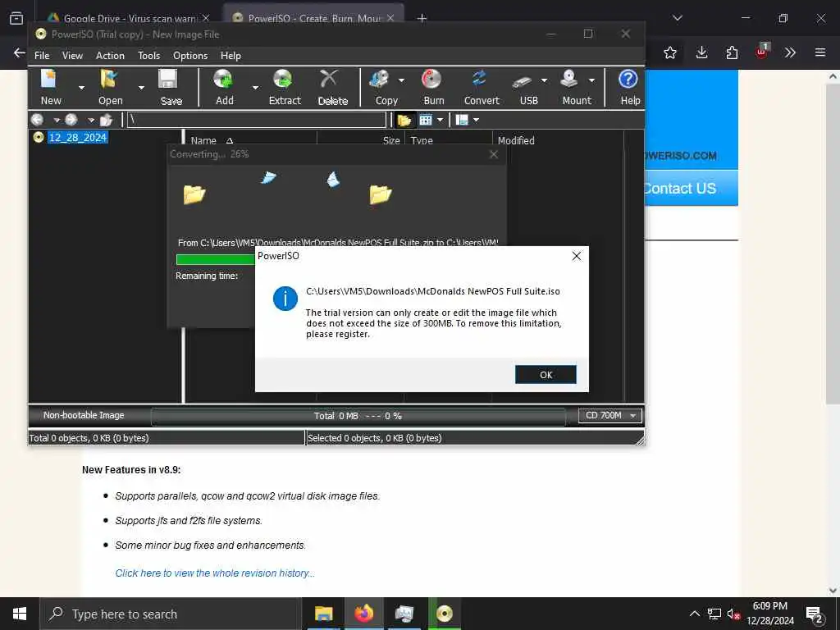Click the PowerISO disc icon in taskbar
Image resolution: width=840 pixels, height=630 pixels.
(444, 614)
